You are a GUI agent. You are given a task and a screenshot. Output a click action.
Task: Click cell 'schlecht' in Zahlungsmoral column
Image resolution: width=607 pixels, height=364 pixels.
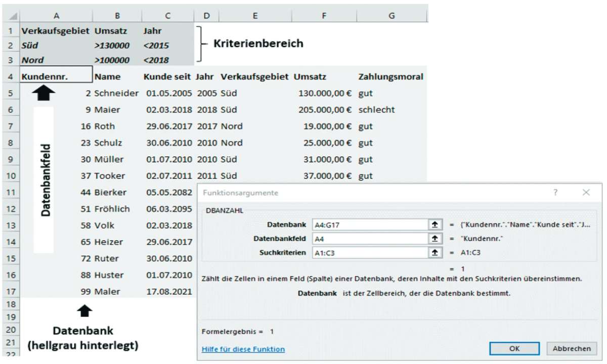[x=392, y=110]
